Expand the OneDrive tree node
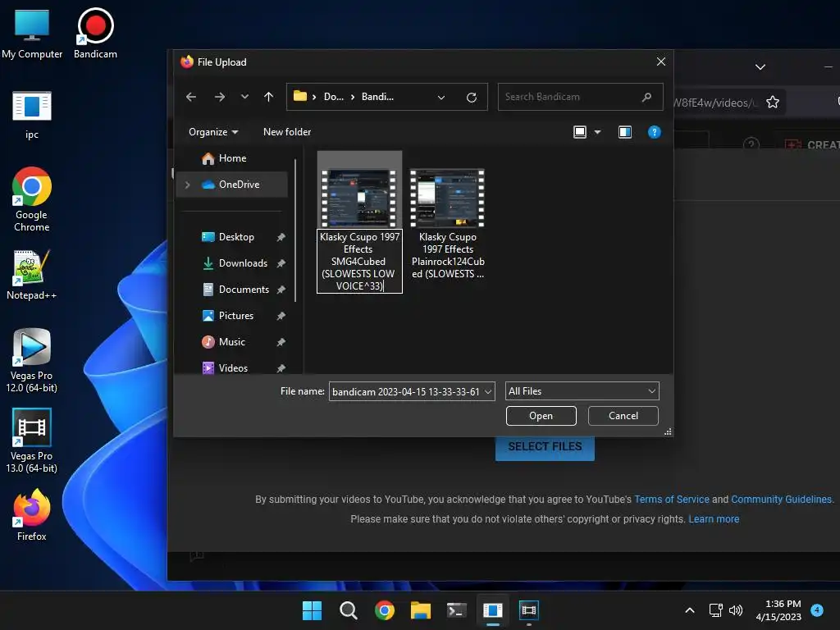840x630 pixels. (x=188, y=185)
